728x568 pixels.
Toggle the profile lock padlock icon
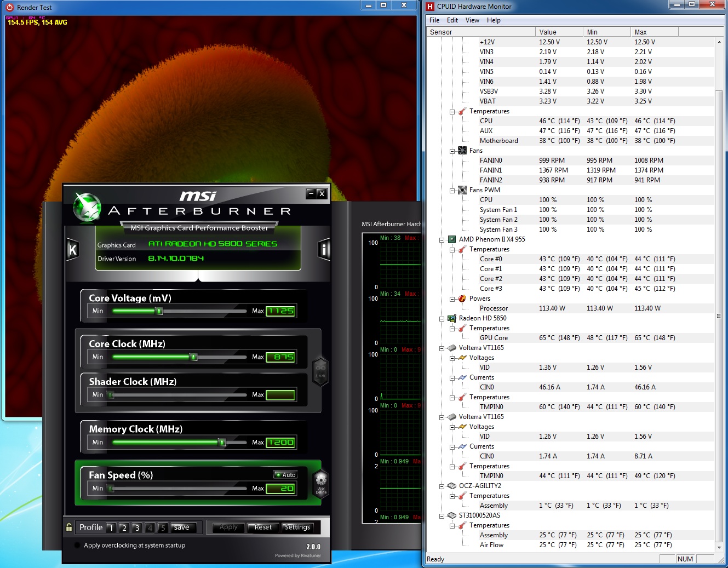click(x=69, y=527)
